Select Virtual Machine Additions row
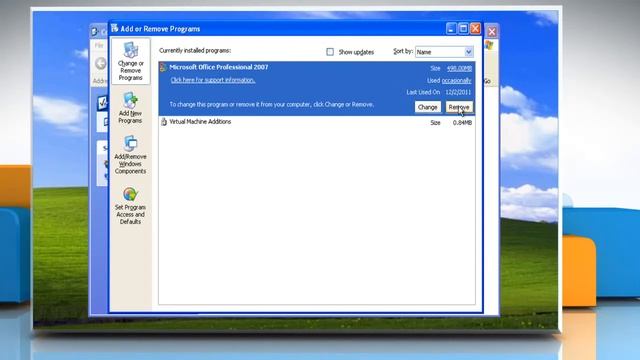The image size is (640, 360). (317, 122)
